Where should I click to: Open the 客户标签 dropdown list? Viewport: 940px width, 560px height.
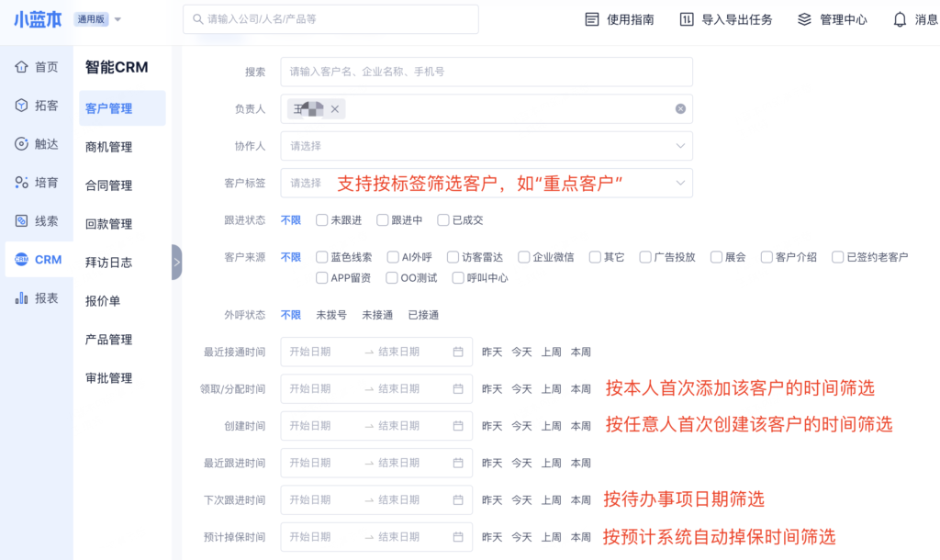pyautogui.click(x=680, y=183)
